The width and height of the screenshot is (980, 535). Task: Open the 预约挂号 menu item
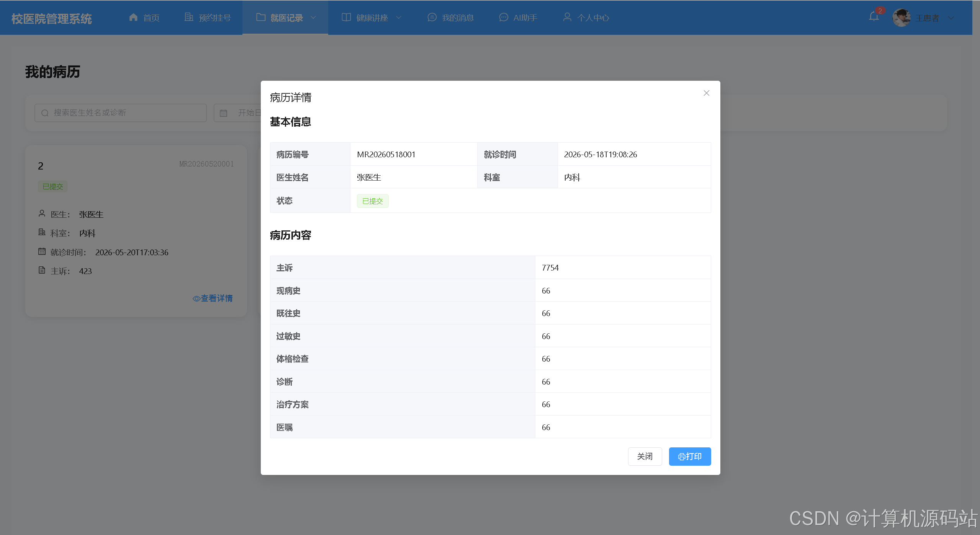point(208,18)
